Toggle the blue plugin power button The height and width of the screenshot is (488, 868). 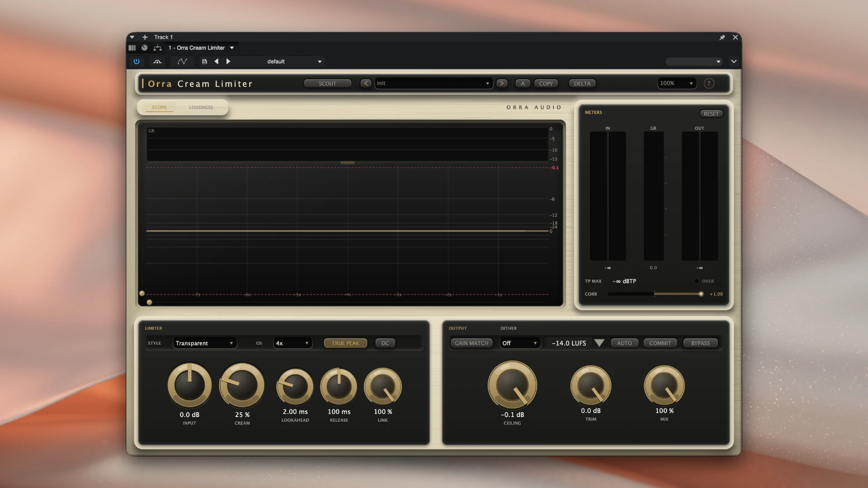(137, 61)
